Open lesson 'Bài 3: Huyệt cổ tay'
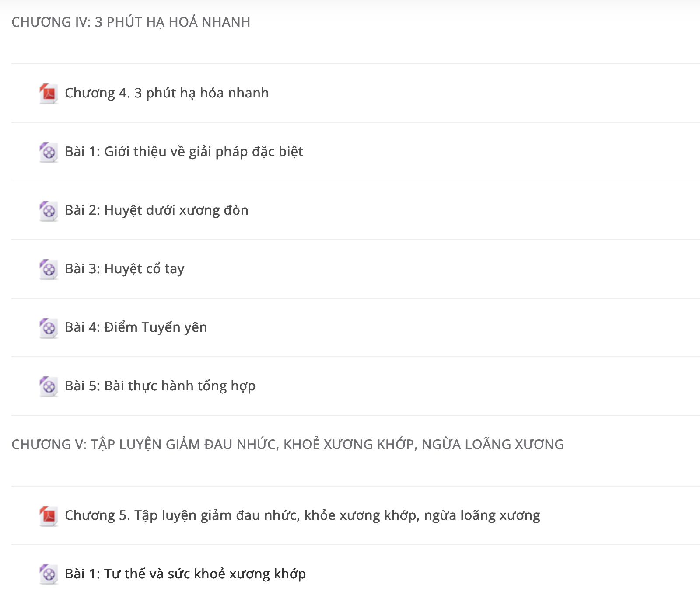The image size is (700, 598). tap(125, 269)
